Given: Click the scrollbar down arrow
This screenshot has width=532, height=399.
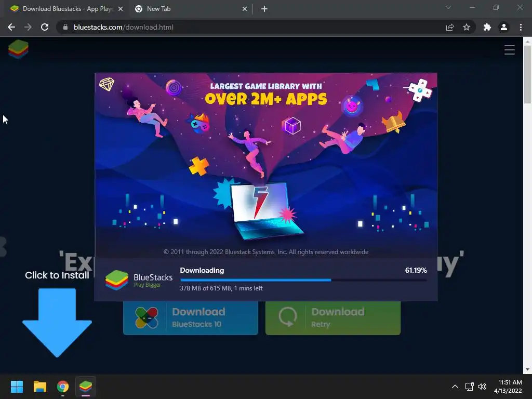Looking at the screenshot, I should tap(527, 369).
